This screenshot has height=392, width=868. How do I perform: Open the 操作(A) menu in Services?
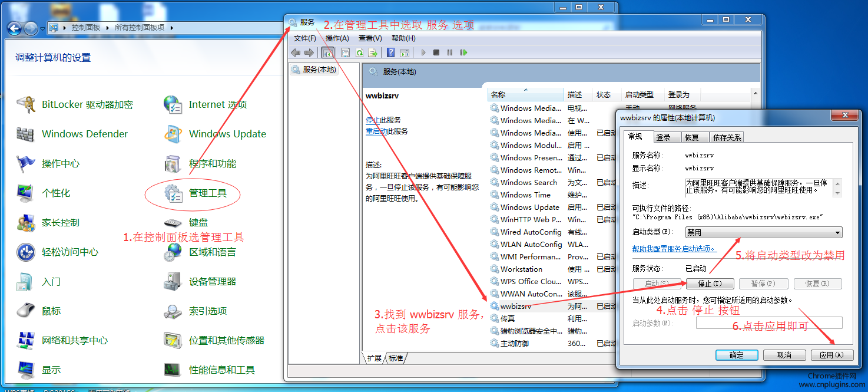tap(337, 38)
